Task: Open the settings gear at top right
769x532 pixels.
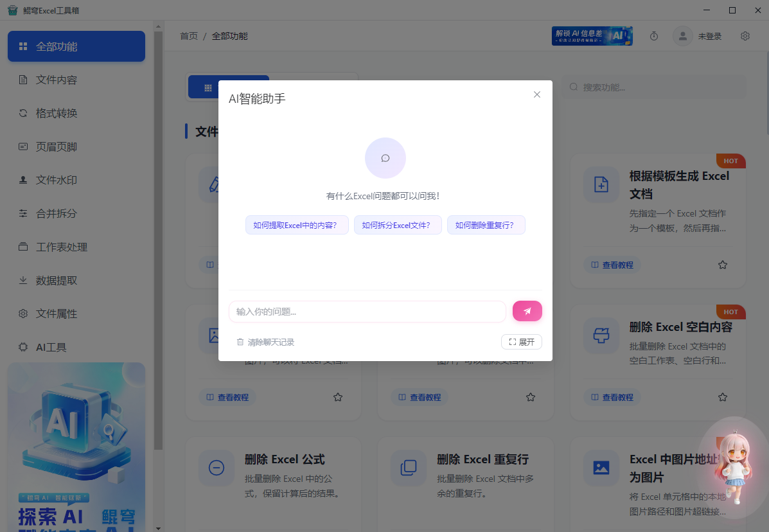Action: coord(745,36)
